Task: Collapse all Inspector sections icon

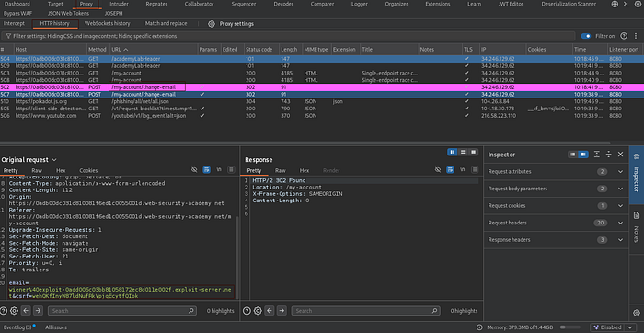Action: click(x=609, y=155)
